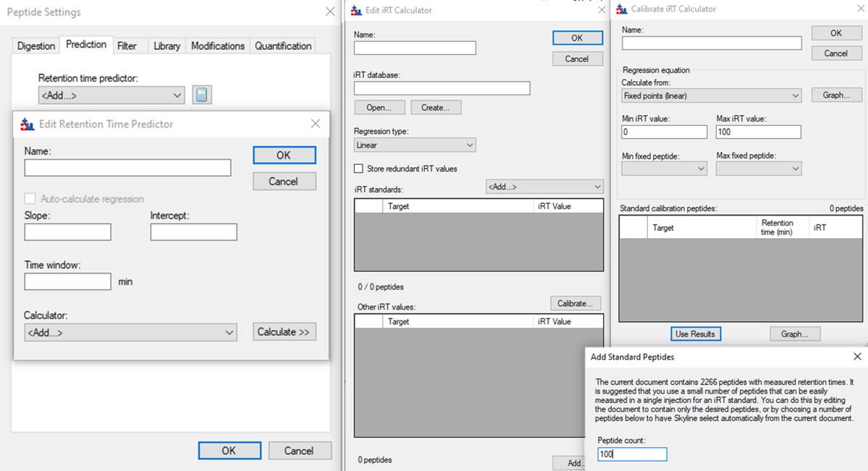Click the Calculate >> button

(284, 331)
